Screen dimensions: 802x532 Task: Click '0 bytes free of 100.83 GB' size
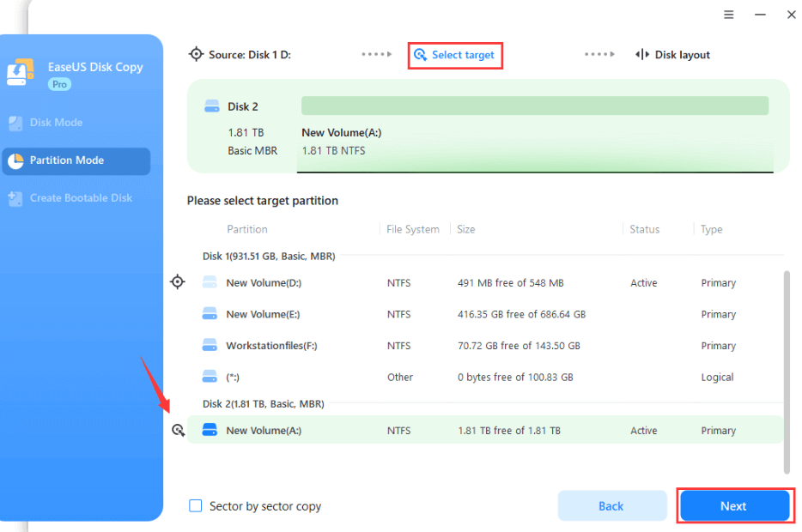coord(515,378)
